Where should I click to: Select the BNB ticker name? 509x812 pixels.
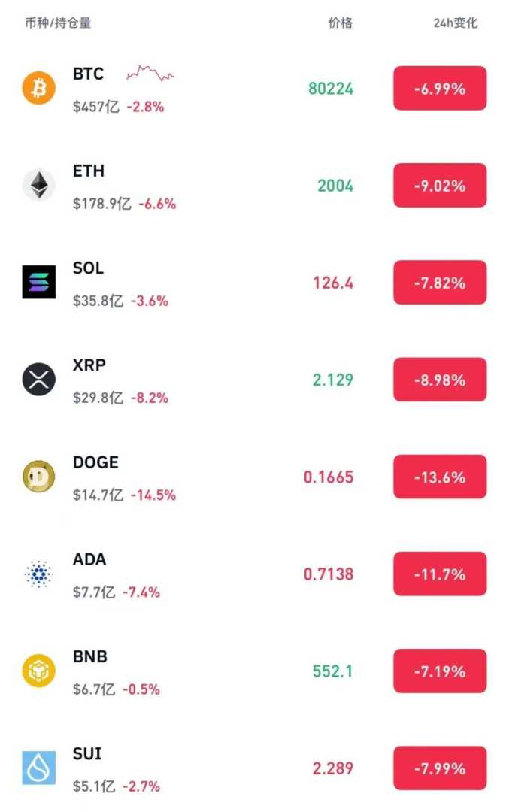pyautogui.click(x=90, y=657)
